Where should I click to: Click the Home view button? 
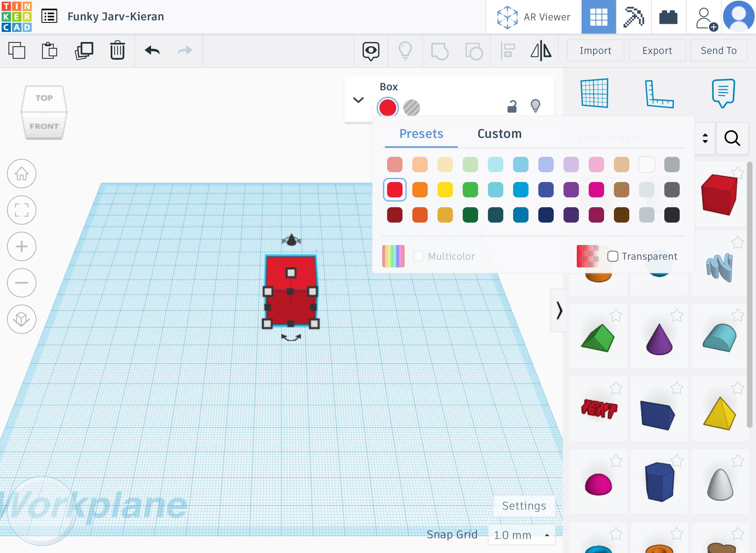pyautogui.click(x=22, y=174)
